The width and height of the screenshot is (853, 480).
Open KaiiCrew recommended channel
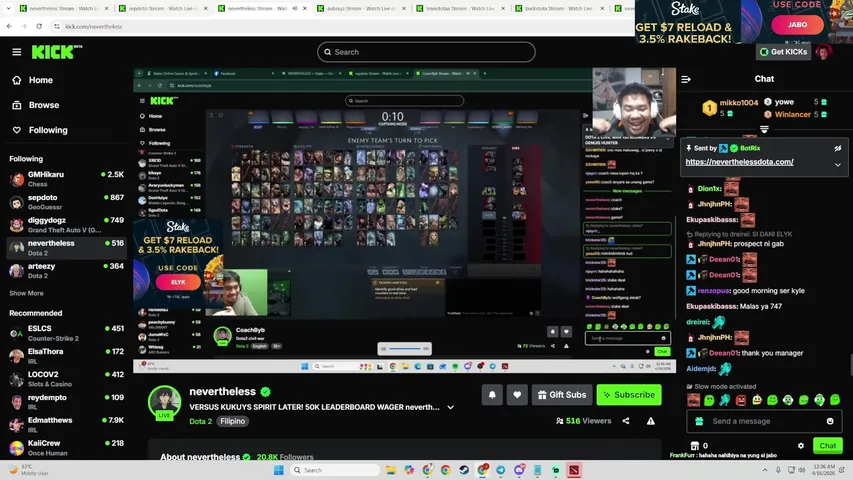tap(66, 447)
